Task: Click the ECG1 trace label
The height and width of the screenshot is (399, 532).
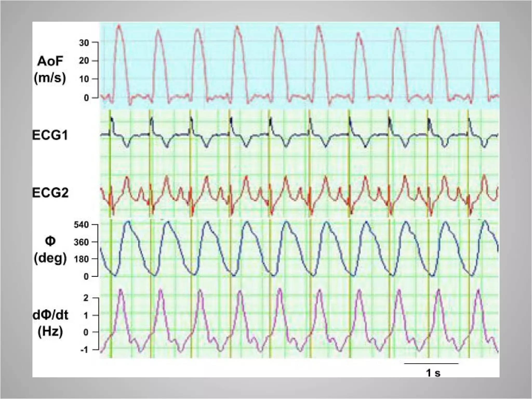Action: (x=50, y=135)
